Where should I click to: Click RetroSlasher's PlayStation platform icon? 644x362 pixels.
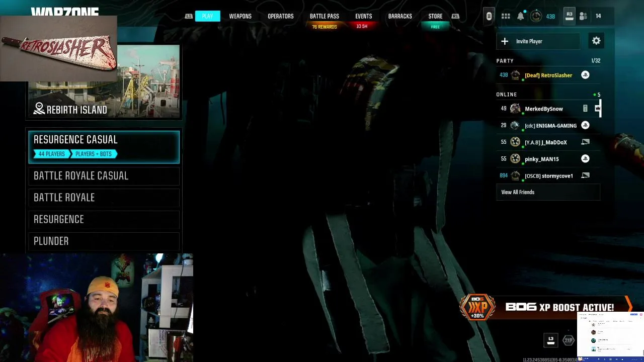pyautogui.click(x=585, y=75)
